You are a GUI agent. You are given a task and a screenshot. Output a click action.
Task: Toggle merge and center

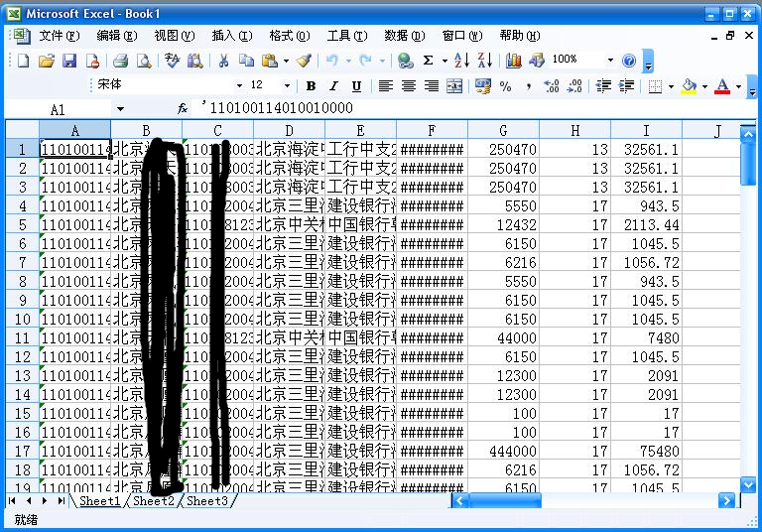(454, 86)
